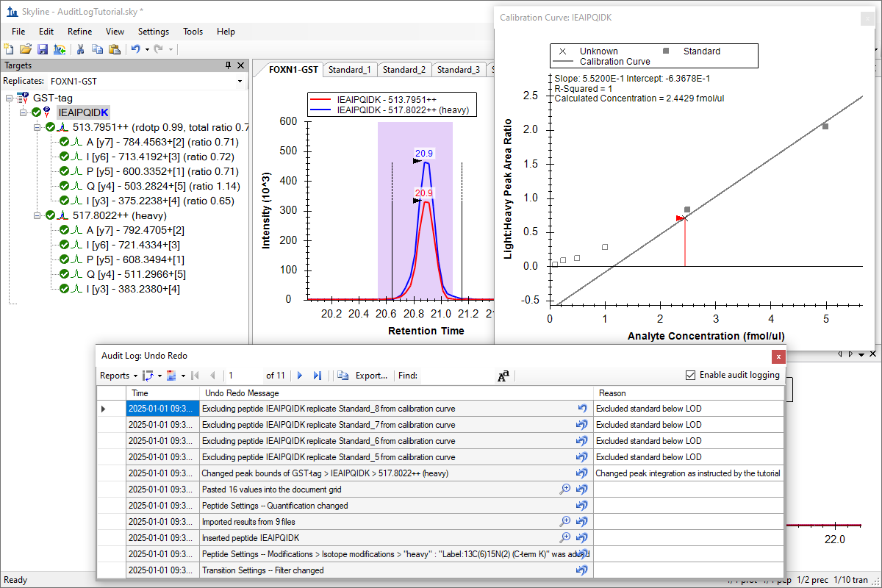The height and width of the screenshot is (588, 882).
Task: Show details for pasted 16 values entry
Action: click(564, 490)
